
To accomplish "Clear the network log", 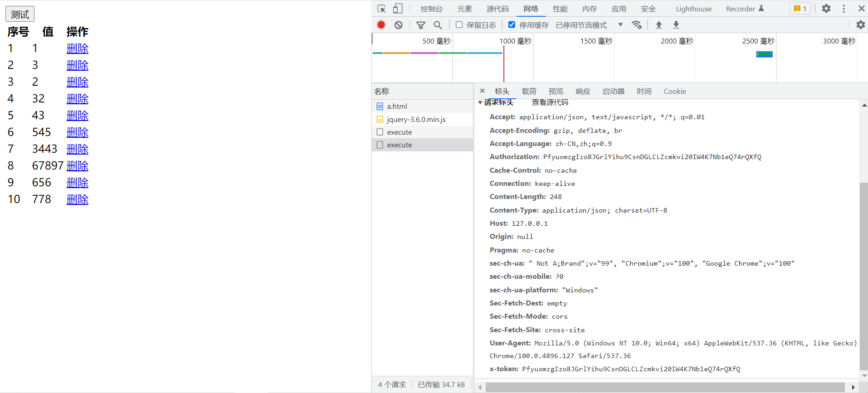I will pyautogui.click(x=398, y=25).
